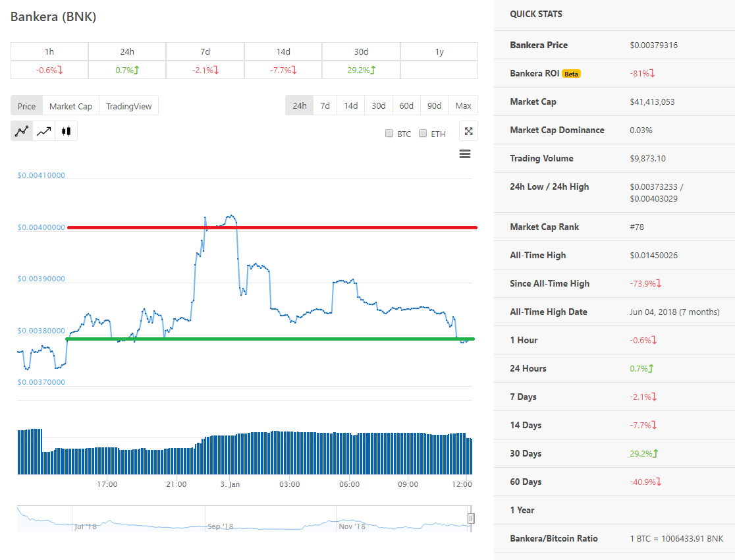Viewport: 735px width, 560px height.
Task: Enable the BTC comparison checkbox
Action: (x=389, y=133)
